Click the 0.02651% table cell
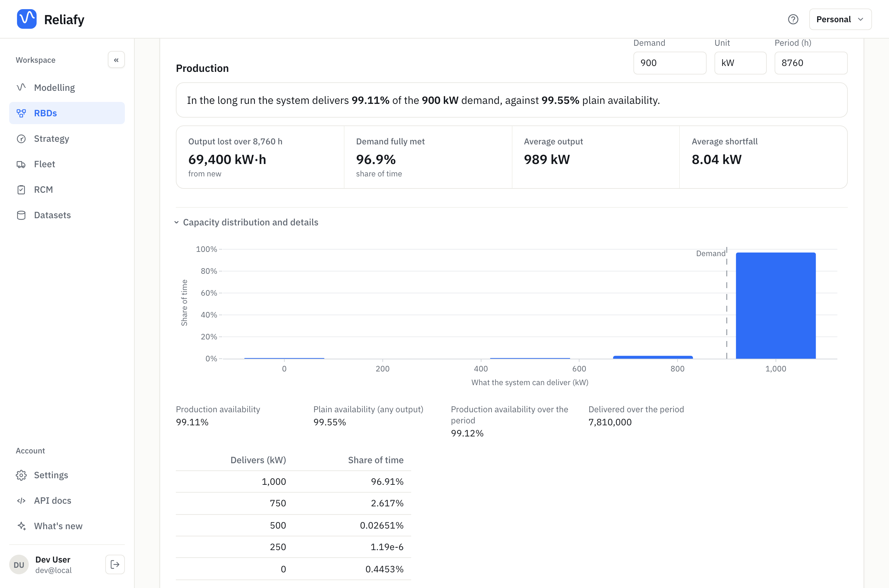889x588 pixels. pyautogui.click(x=381, y=525)
